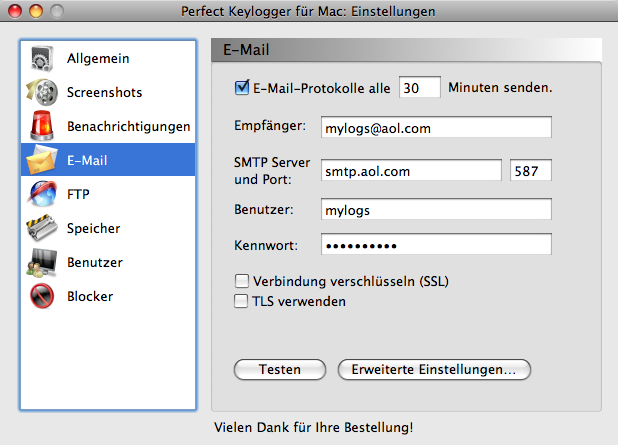The height and width of the screenshot is (445, 618).
Task: Click the Testen button
Action: click(x=280, y=369)
